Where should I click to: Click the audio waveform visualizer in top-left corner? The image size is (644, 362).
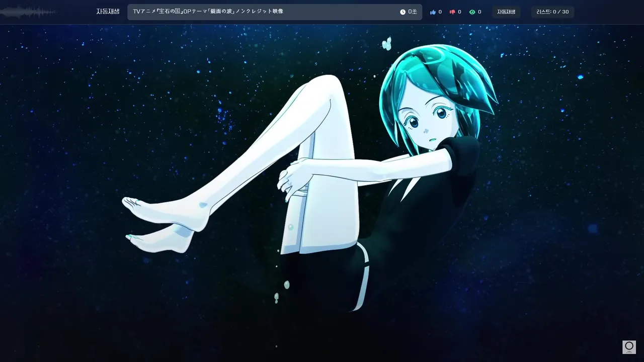click(x=29, y=12)
